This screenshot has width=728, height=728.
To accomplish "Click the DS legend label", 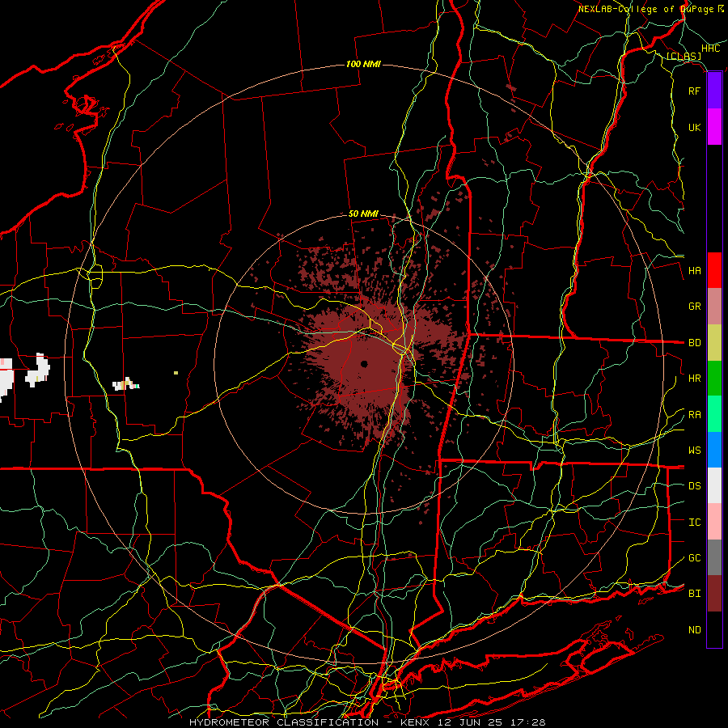I will (694, 485).
